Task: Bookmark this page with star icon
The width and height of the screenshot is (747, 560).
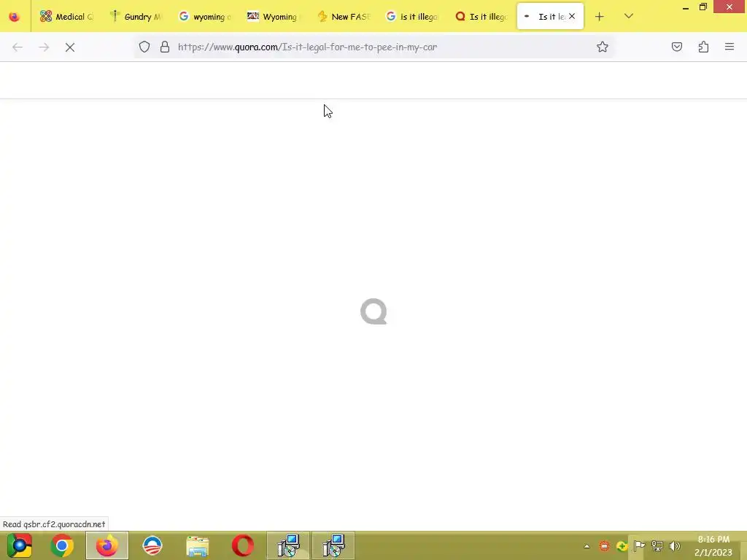Action: point(602,47)
